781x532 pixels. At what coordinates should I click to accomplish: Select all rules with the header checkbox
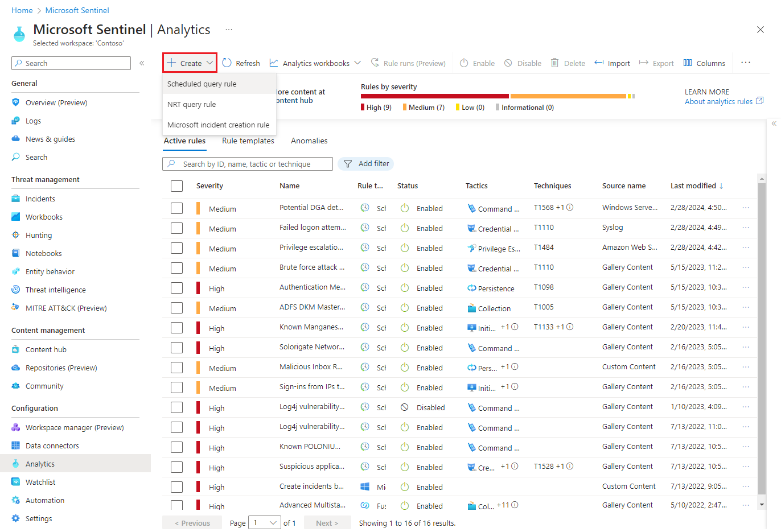(176, 185)
